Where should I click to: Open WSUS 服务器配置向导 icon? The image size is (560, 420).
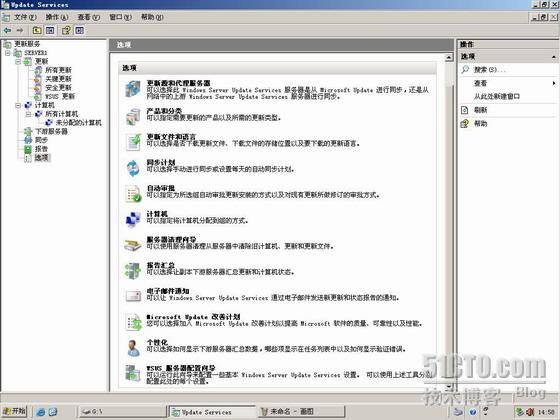coord(133,373)
